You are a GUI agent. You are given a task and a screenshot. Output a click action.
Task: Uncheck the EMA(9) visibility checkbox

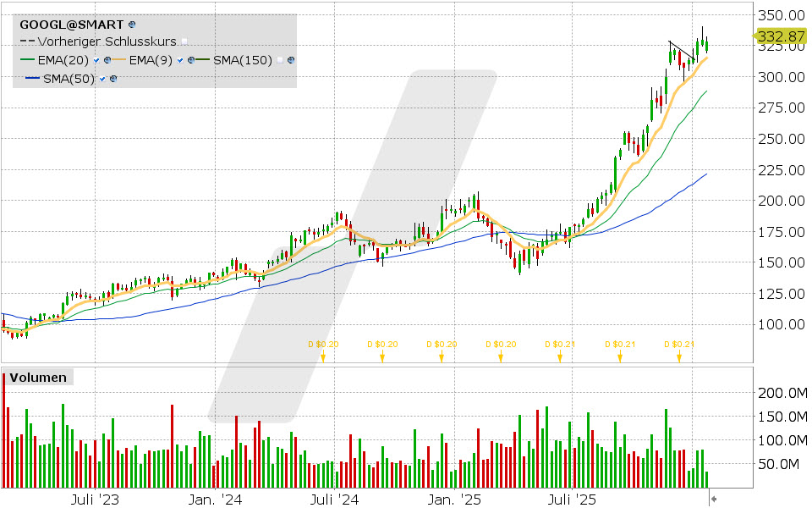tap(181, 60)
